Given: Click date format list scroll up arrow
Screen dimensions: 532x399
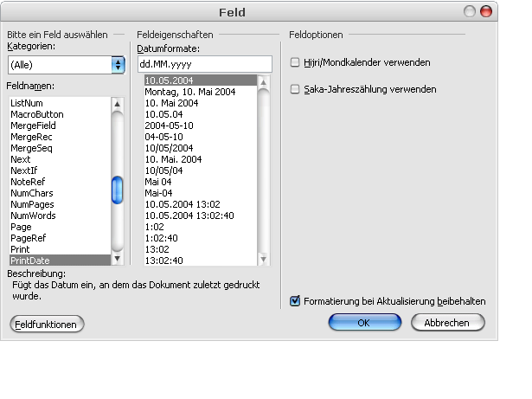Looking at the screenshot, I should [x=263, y=82].
